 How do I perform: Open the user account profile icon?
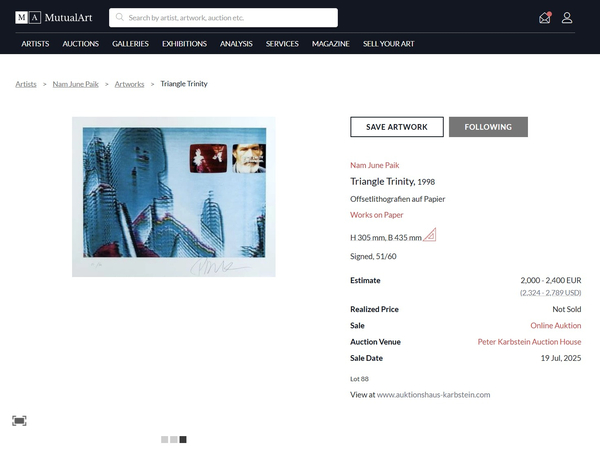(x=567, y=18)
